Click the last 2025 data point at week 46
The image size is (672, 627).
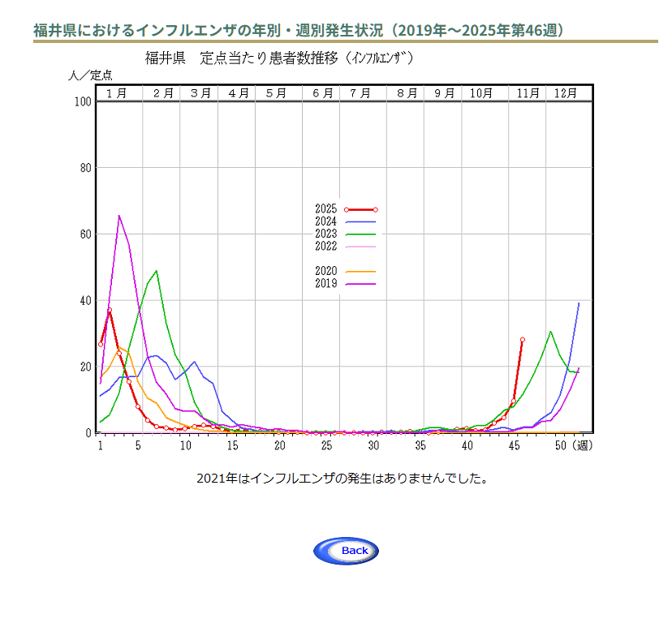[x=523, y=340]
